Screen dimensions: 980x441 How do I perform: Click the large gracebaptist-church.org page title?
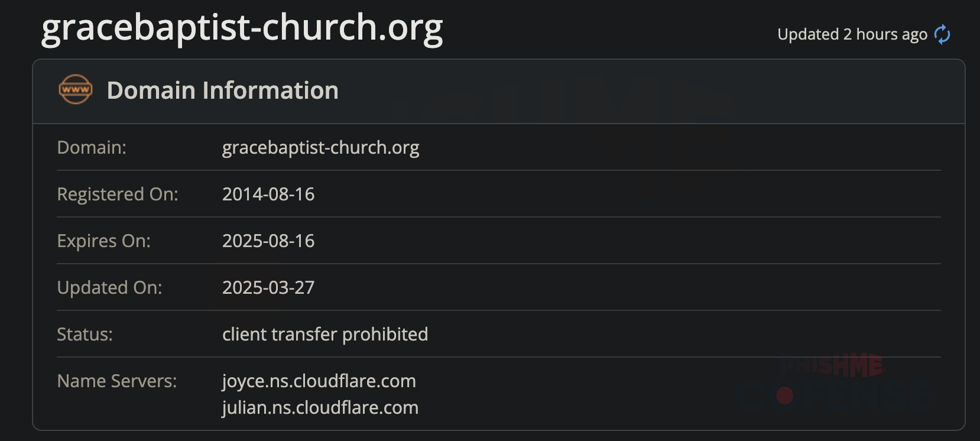click(x=242, y=28)
